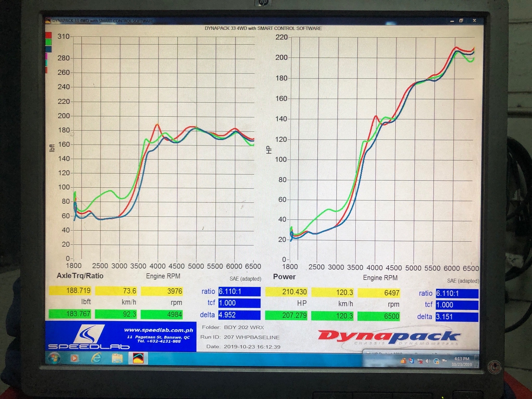
Task: Click the Windows Start button
Action: coord(54,358)
